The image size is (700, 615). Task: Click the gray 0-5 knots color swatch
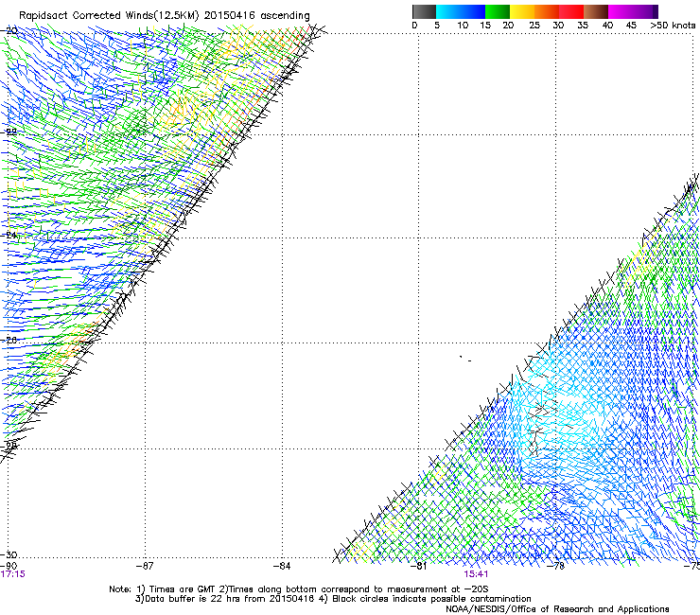click(424, 11)
